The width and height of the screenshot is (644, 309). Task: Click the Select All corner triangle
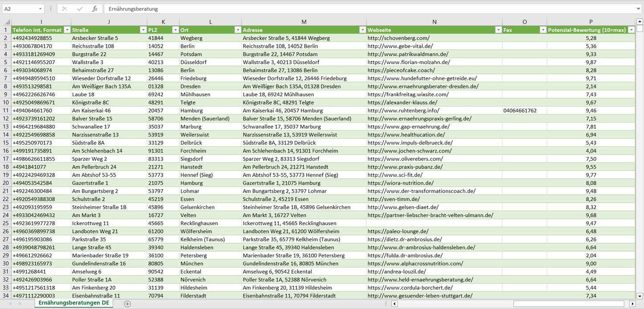click(x=7, y=22)
